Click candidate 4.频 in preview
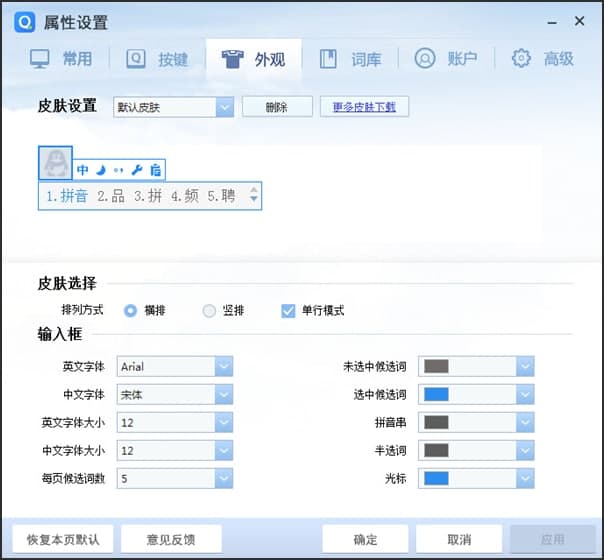604x560 pixels. click(185, 196)
